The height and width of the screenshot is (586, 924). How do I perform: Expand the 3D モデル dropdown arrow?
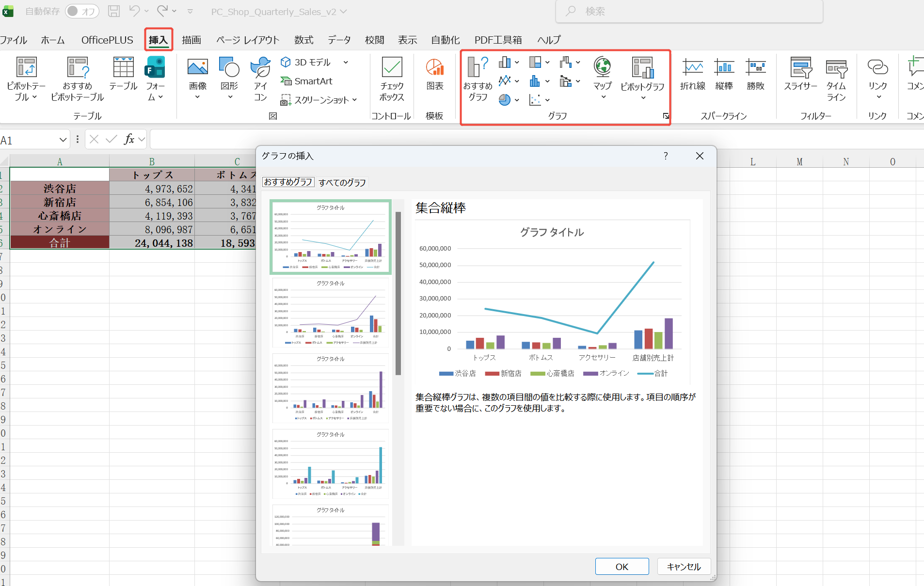pyautogui.click(x=346, y=62)
